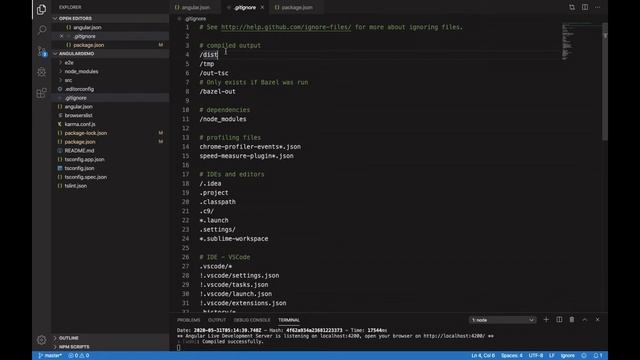Click the UTF-8 encoding indicator
640x360 pixels.
(536, 356)
